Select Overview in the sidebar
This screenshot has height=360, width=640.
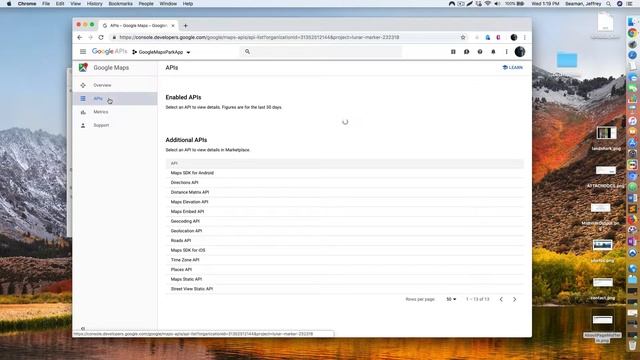point(115,85)
